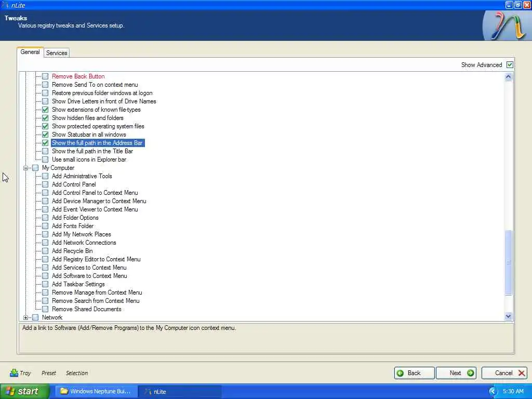Viewport: 532px width, 399px height.
Task: Click the Tray label
Action: pyautogui.click(x=25, y=373)
